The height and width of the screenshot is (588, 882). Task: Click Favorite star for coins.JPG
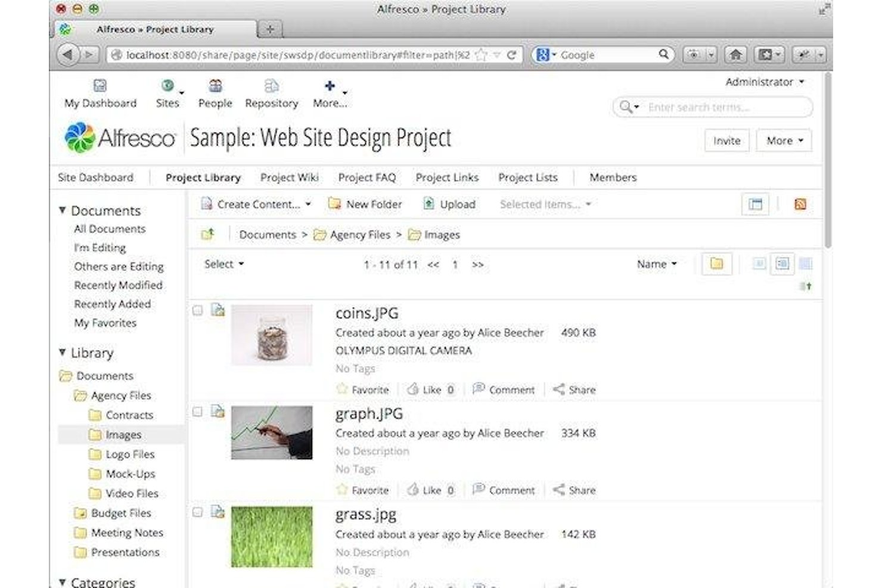[x=341, y=389]
